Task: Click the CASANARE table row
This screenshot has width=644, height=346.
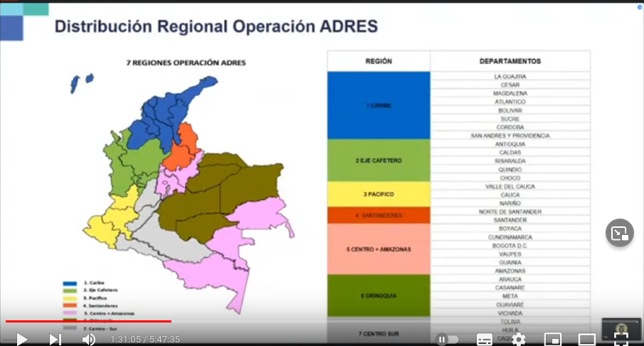Action: click(x=510, y=288)
